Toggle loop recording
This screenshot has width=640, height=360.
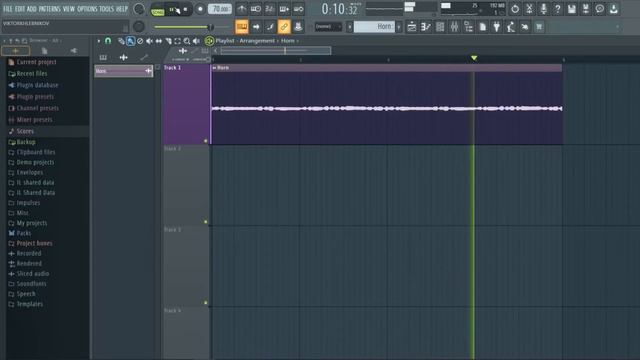coord(298,9)
